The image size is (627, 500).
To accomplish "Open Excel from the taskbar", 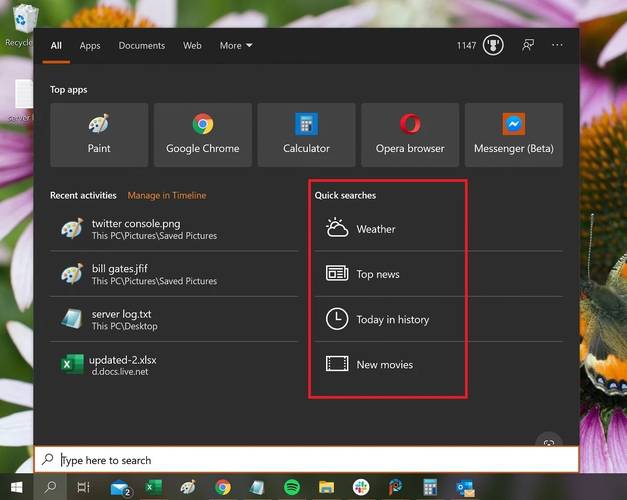I will pos(154,487).
